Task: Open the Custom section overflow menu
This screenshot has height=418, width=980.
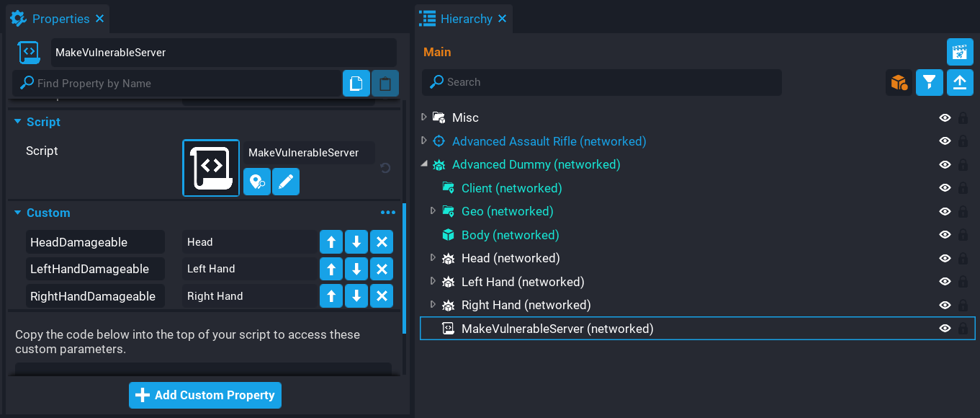Action: click(x=388, y=212)
